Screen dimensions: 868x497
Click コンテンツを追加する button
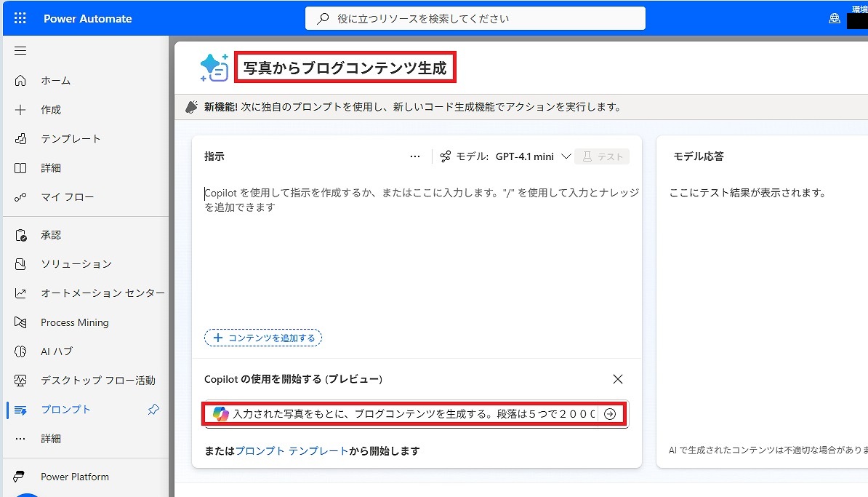263,338
